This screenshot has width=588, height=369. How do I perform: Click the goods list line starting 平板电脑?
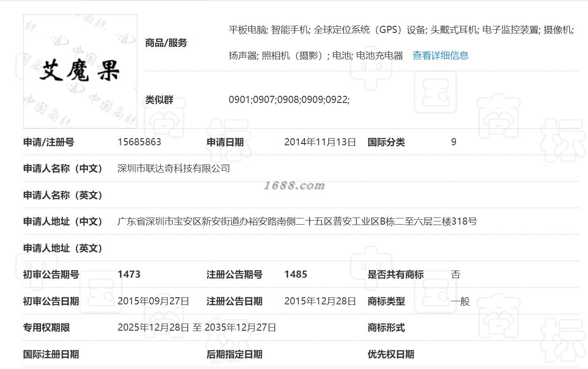coord(402,30)
